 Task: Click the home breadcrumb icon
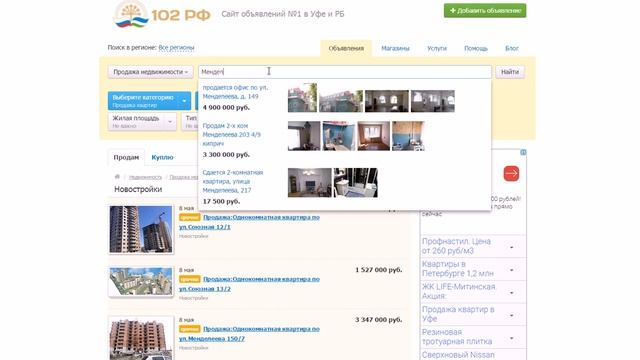click(117, 177)
